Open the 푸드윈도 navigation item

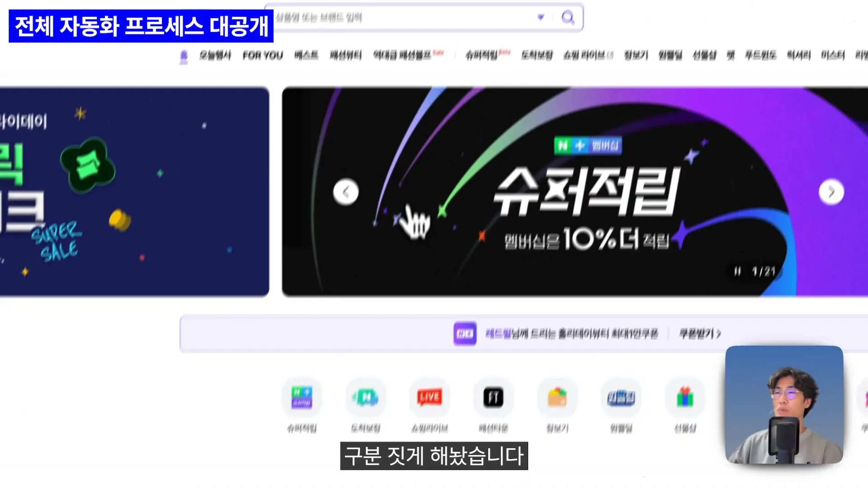click(760, 56)
